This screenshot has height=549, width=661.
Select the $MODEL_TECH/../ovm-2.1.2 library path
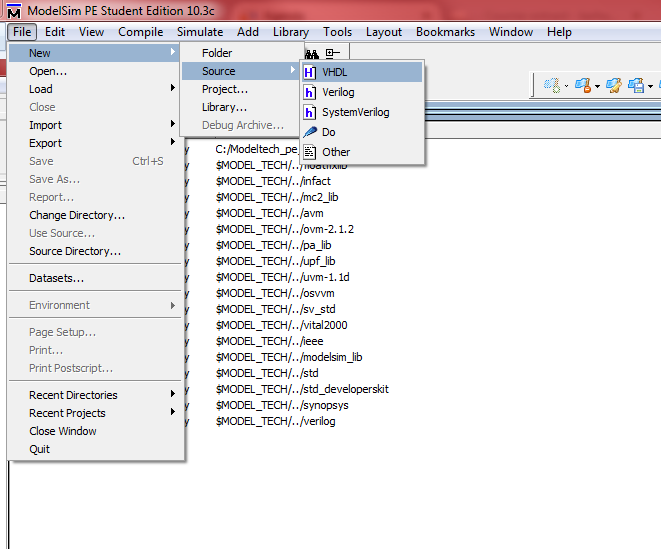pyautogui.click(x=285, y=229)
